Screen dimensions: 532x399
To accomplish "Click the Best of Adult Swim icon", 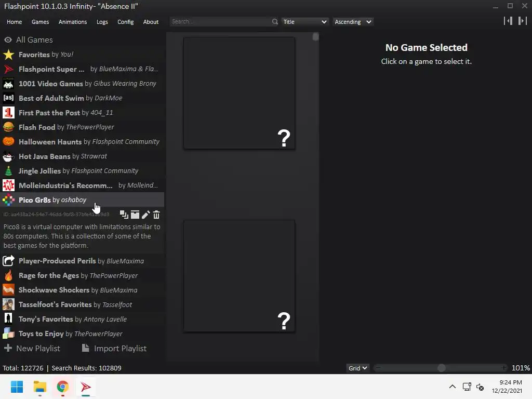I will click(8, 98).
